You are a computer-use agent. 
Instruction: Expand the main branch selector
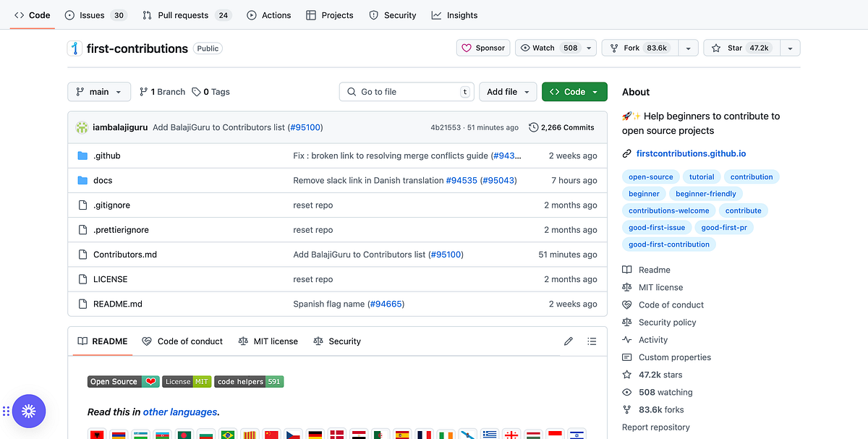99,91
